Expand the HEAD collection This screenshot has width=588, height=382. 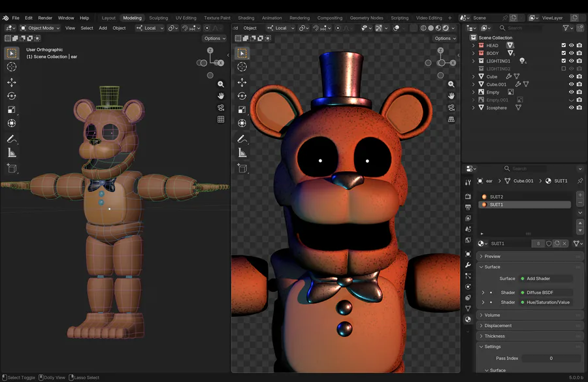(473, 45)
